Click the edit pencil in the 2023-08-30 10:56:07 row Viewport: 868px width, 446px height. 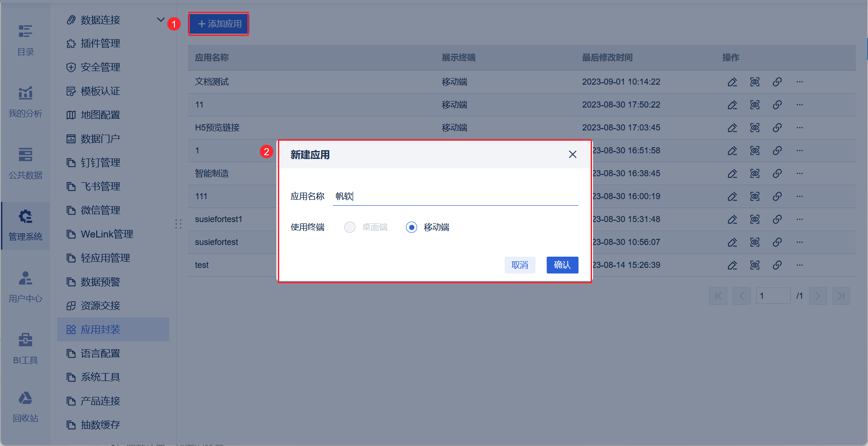click(732, 242)
